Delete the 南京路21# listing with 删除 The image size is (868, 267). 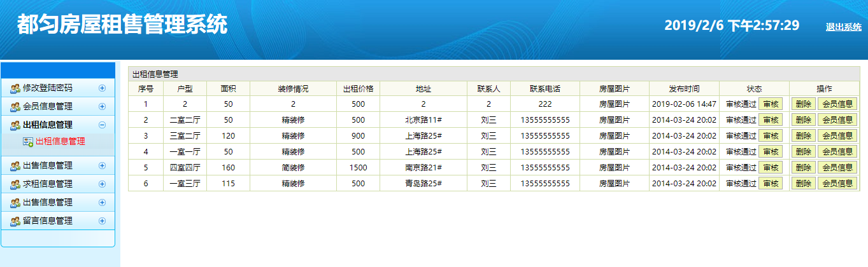point(804,167)
